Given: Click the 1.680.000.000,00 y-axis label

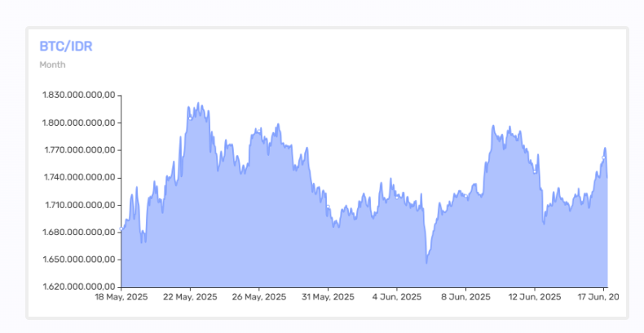Looking at the screenshot, I should (80, 233).
